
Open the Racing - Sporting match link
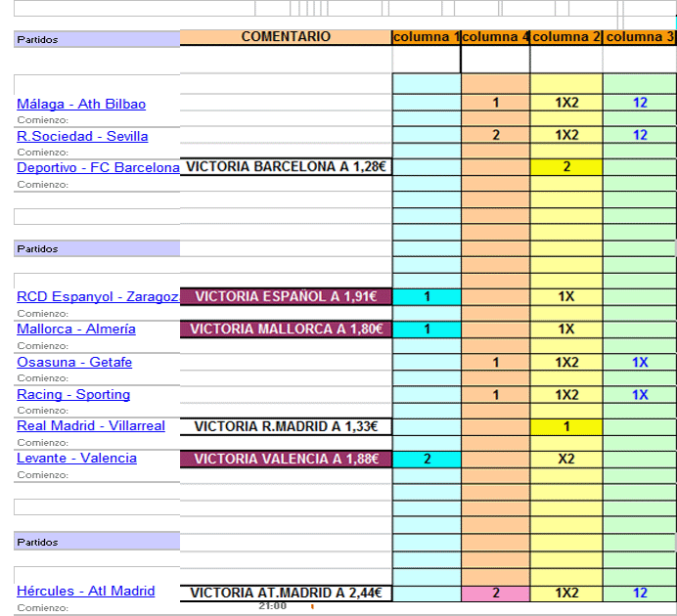coord(73,394)
